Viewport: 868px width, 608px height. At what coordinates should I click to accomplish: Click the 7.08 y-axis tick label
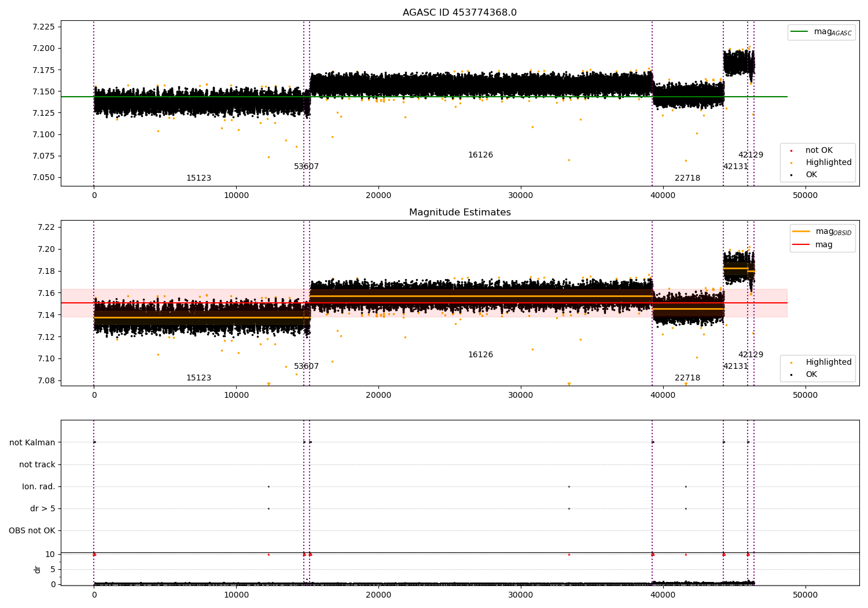(46, 380)
